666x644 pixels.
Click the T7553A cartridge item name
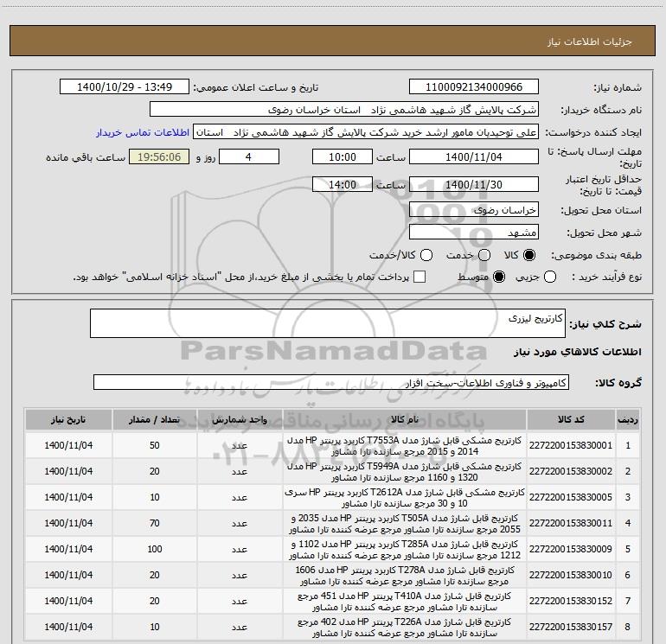405,446
